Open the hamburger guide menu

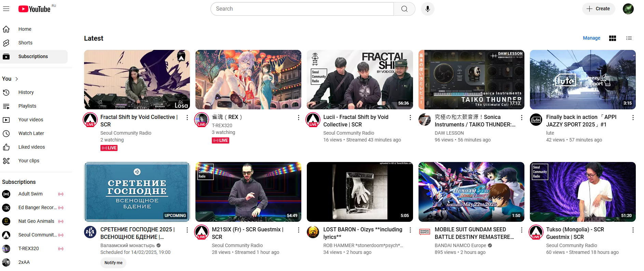click(6, 9)
